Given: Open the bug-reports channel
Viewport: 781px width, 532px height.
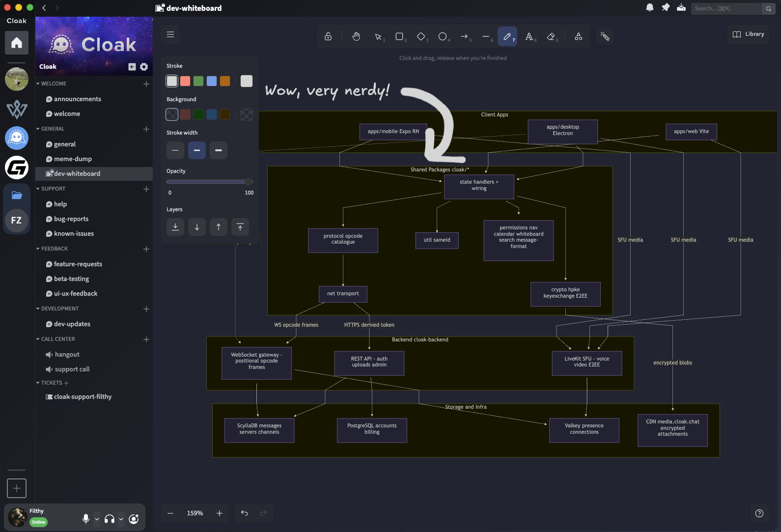Looking at the screenshot, I should 93,219.
